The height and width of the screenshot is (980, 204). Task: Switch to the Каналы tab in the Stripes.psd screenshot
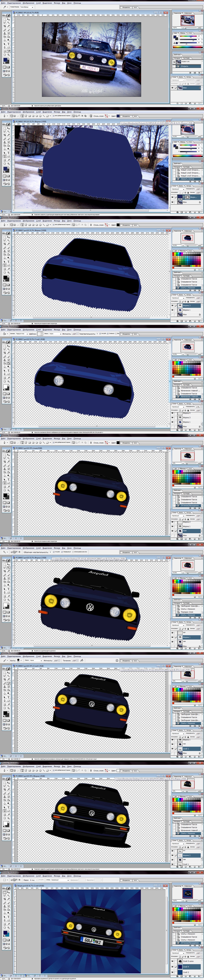(x=181, y=950)
